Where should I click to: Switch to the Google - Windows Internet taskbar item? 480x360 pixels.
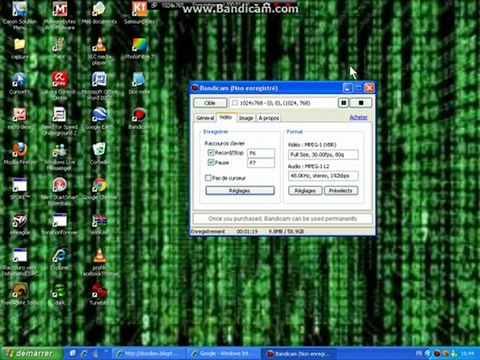(223, 353)
